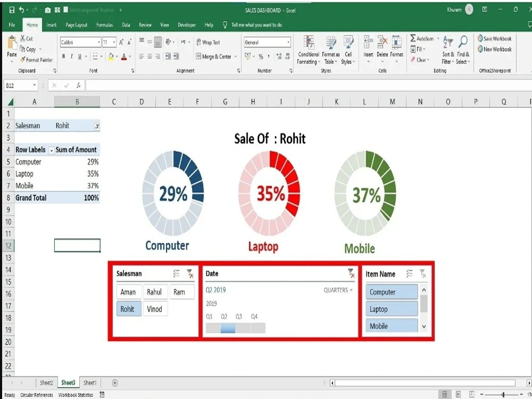Open the Row Labels filter dropdown
Viewport: 532px width, 399px height.
52,149
